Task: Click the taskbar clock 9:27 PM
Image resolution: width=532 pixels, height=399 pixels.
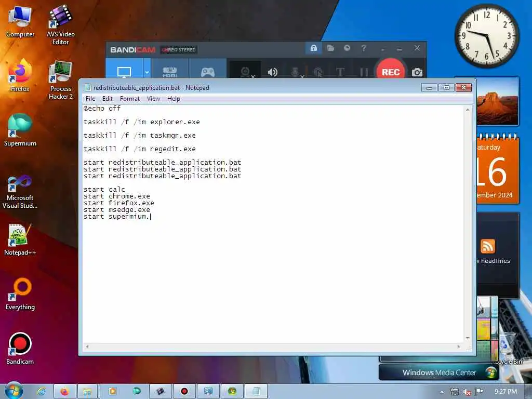Action: [506, 392]
